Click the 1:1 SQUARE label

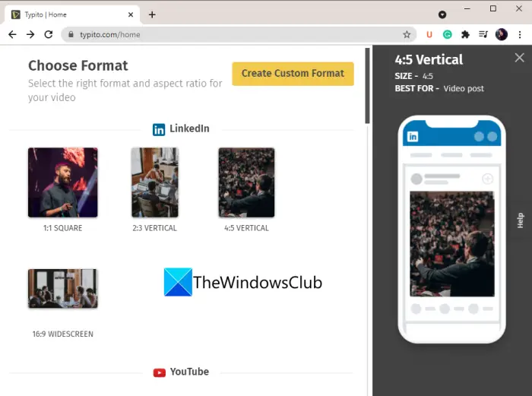pyautogui.click(x=63, y=228)
